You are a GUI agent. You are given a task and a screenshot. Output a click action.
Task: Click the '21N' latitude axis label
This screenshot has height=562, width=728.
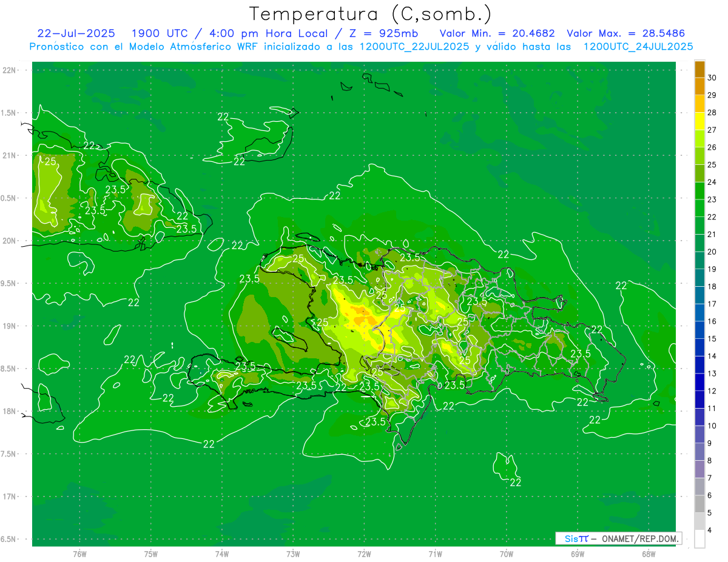pos(8,155)
